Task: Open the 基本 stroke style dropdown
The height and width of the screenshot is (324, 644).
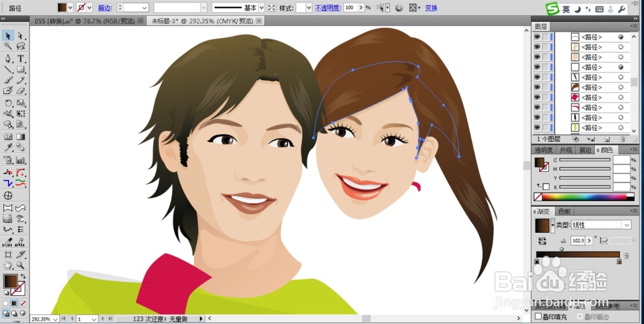Action: coord(261,8)
